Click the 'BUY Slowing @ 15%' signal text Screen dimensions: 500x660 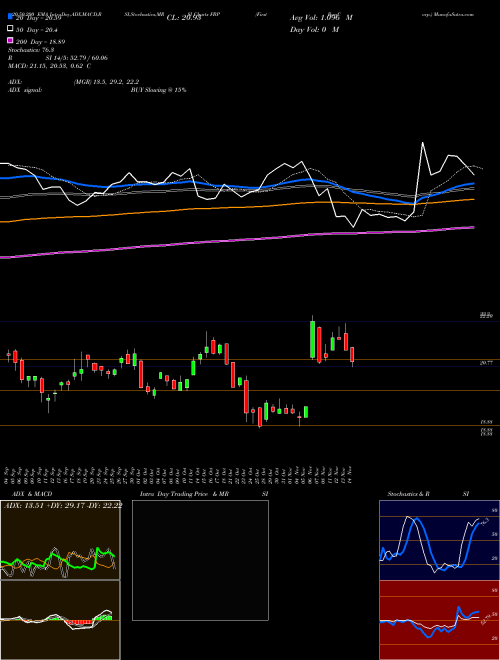[x=158, y=90]
